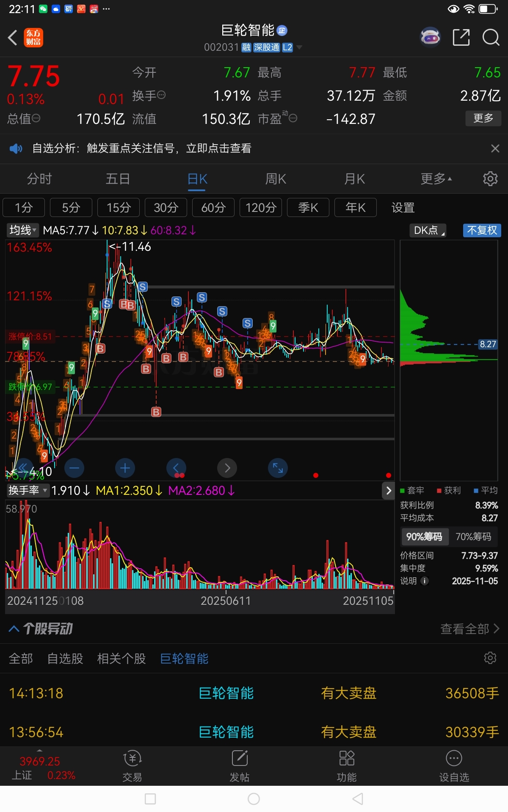The width and height of the screenshot is (508, 812).
Task: Tap the 发帖 post icon
Action: [240, 766]
